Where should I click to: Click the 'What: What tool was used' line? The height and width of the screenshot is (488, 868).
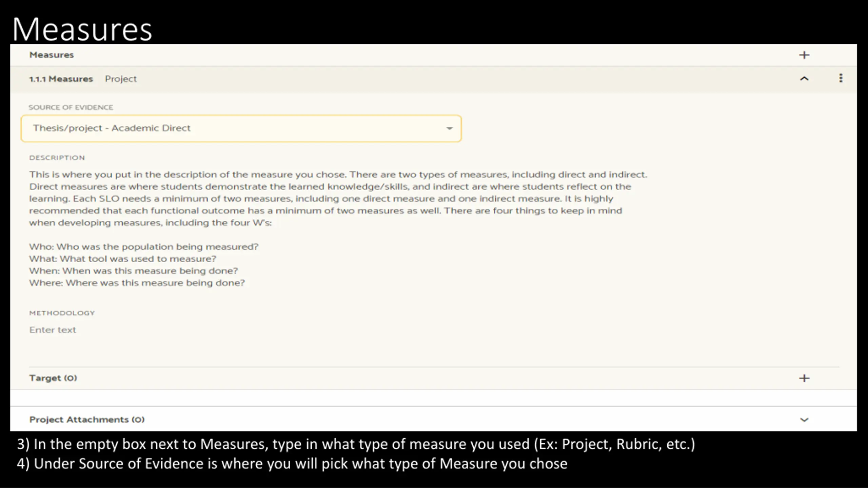tap(123, 259)
